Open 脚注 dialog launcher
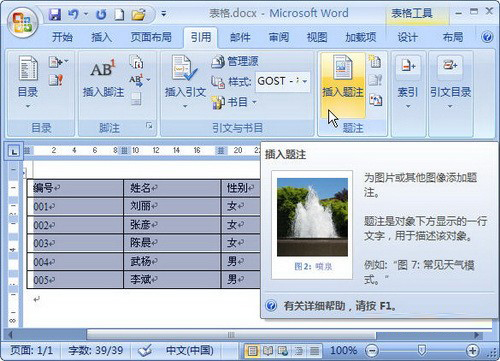Image resolution: width=500 pixels, height=361 pixels. pyautogui.click(x=149, y=126)
